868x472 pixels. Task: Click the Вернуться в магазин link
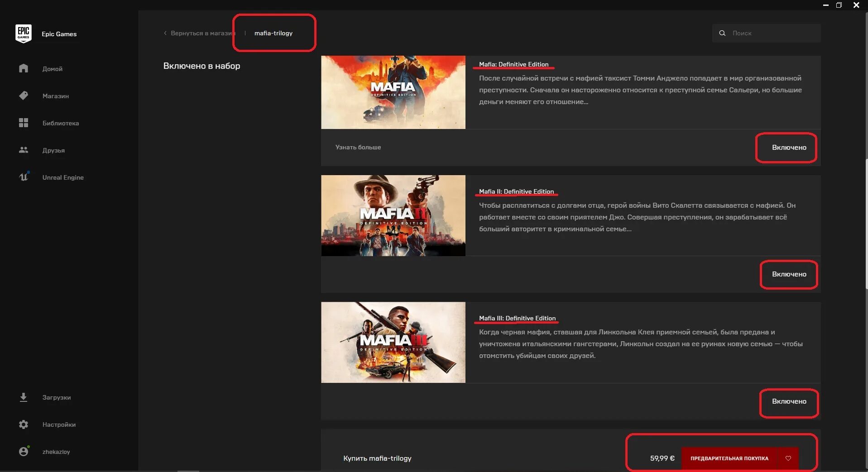coord(203,33)
